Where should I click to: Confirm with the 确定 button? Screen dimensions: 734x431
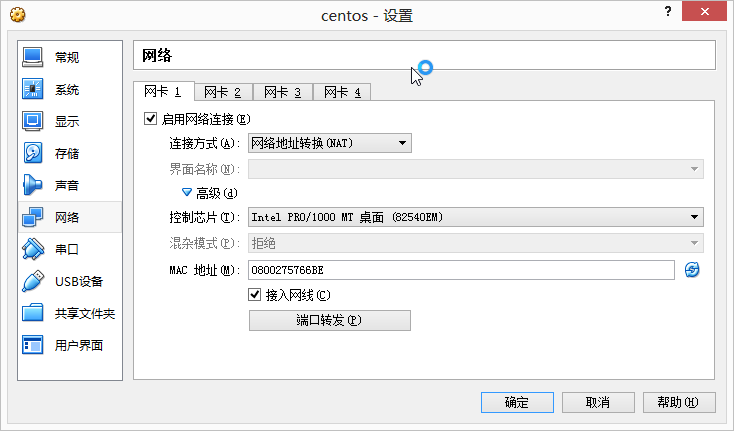coord(517,402)
